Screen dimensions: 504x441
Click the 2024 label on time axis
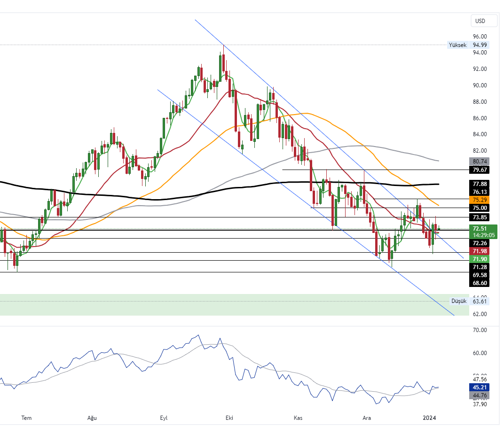(x=429, y=418)
